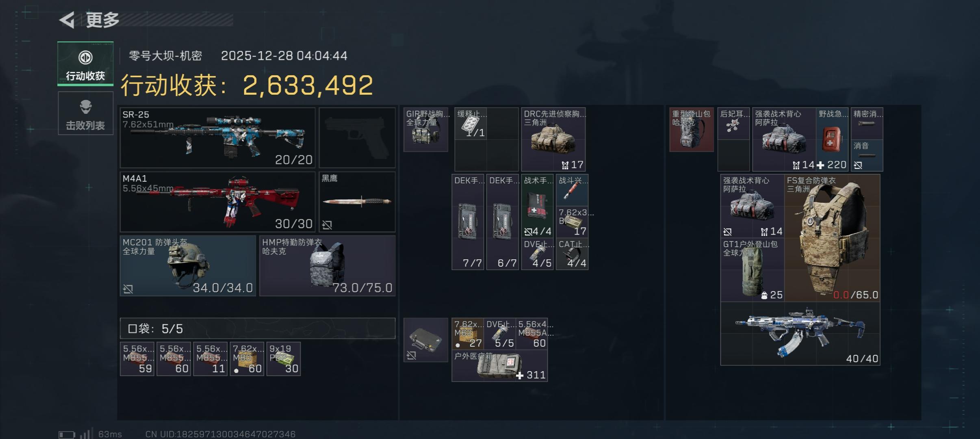Click the safe box case icon
Image resolution: width=980 pixels, height=439 pixels.
[426, 340]
